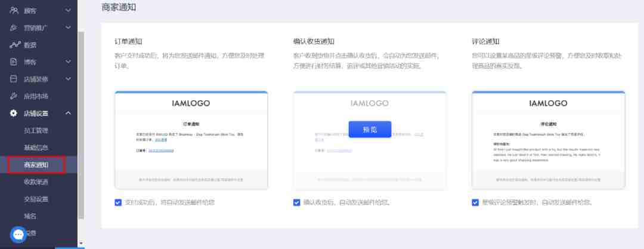644x249 pixels.
Task: Click IAMLOGO in the 评论通知 preview
Action: point(549,103)
